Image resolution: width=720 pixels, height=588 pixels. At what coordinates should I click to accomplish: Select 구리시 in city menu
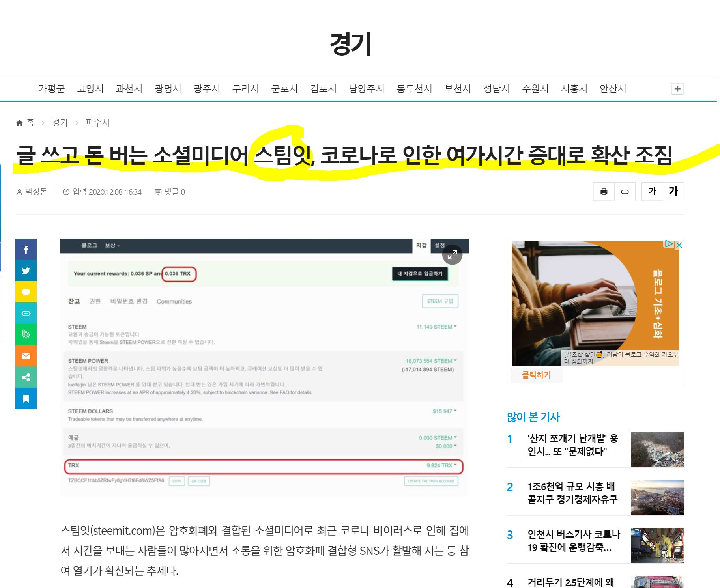point(246,89)
